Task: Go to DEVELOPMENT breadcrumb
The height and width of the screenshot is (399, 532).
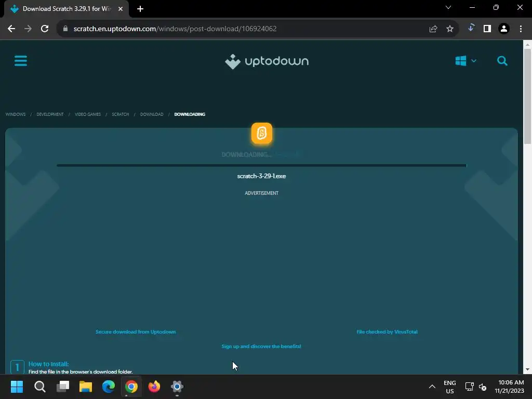Action: coord(50,114)
